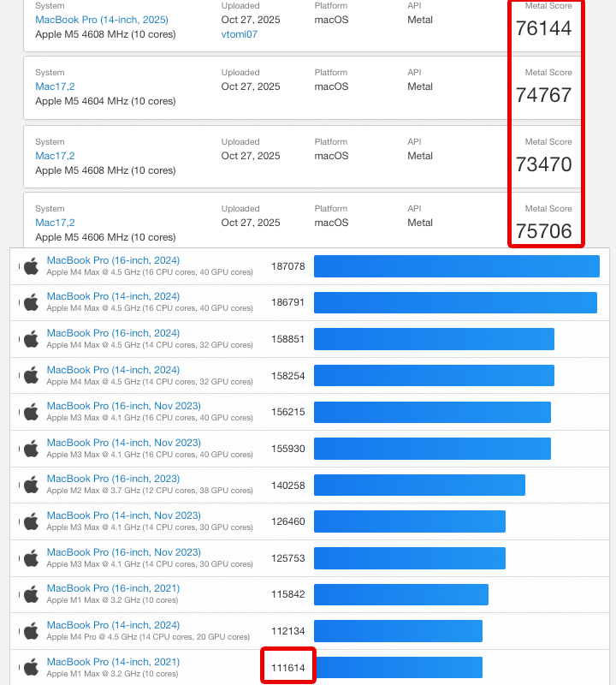
Task: Open uploader profile vtomi07
Action: click(x=239, y=34)
